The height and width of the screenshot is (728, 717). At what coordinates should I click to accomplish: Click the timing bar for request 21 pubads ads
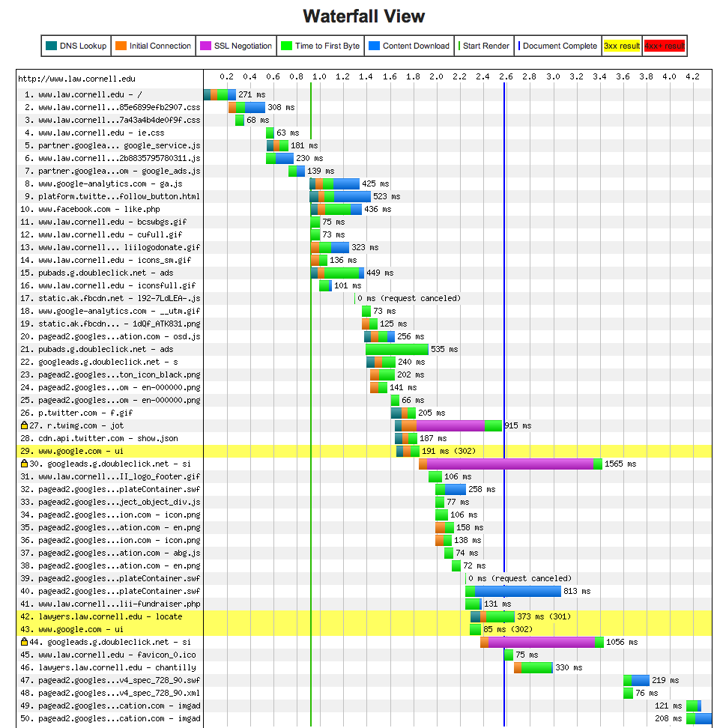397,349
